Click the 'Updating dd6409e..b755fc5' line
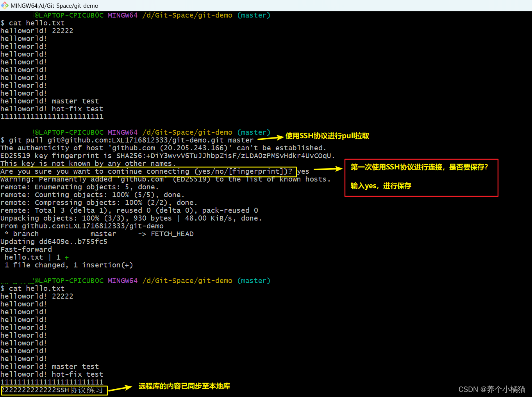The width and height of the screenshot is (532, 397). 54,242
